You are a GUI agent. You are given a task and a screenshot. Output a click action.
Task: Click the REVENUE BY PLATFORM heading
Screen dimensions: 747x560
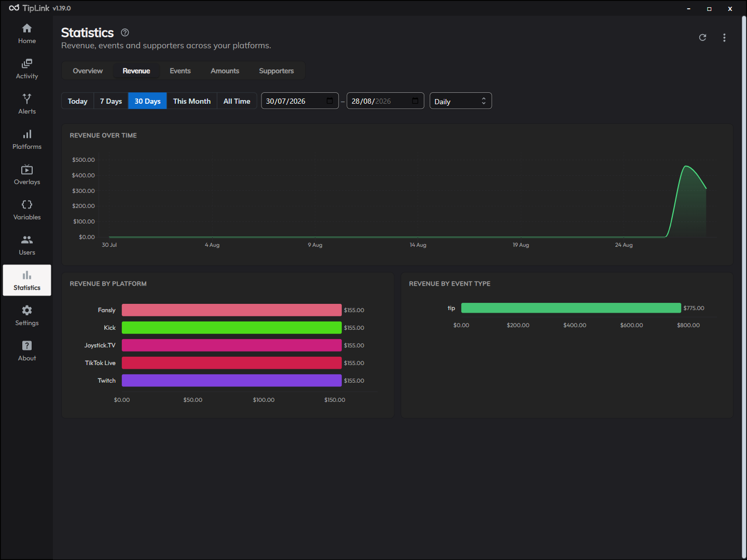(108, 284)
